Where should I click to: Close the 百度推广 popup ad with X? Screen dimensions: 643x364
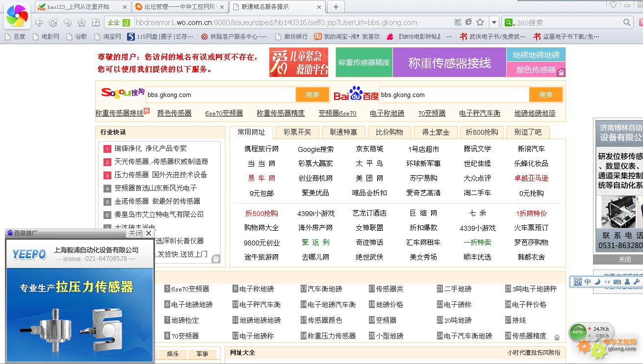(x=149, y=234)
